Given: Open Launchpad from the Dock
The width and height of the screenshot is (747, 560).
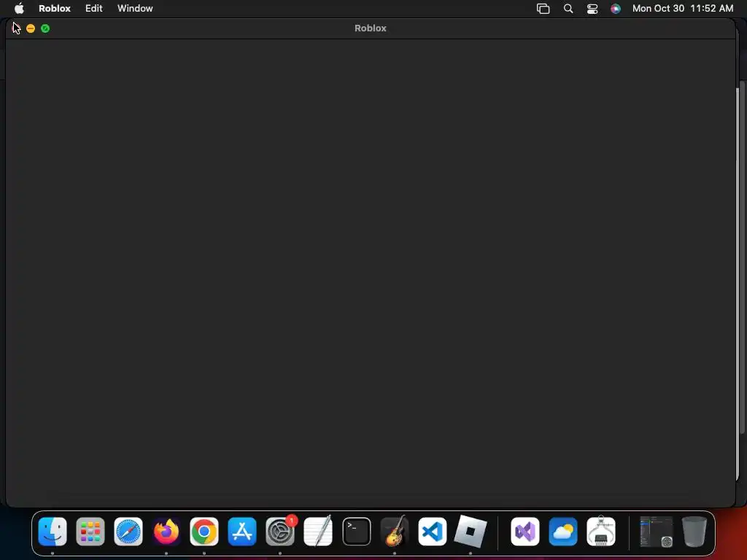Looking at the screenshot, I should click(90, 531).
